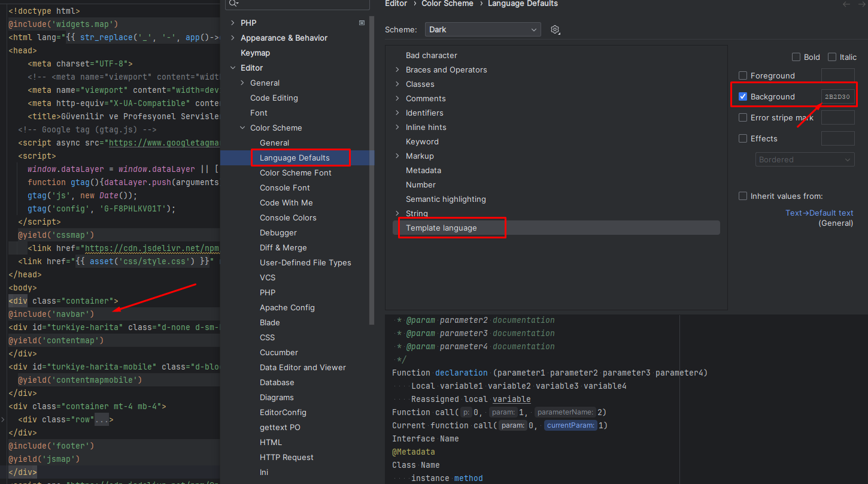
Task: Enable the Bold checkbox
Action: (796, 57)
